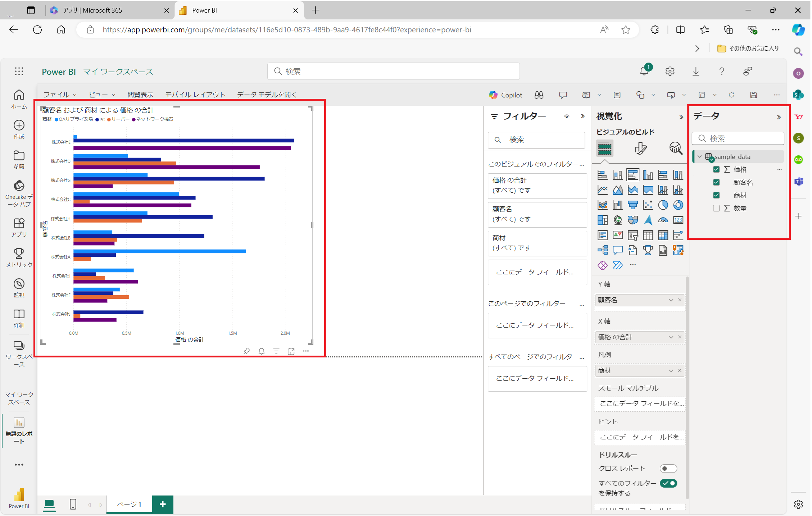Viewport: 812px width, 516px height.
Task: Open the ファイル menu dropdown
Action: (60, 95)
